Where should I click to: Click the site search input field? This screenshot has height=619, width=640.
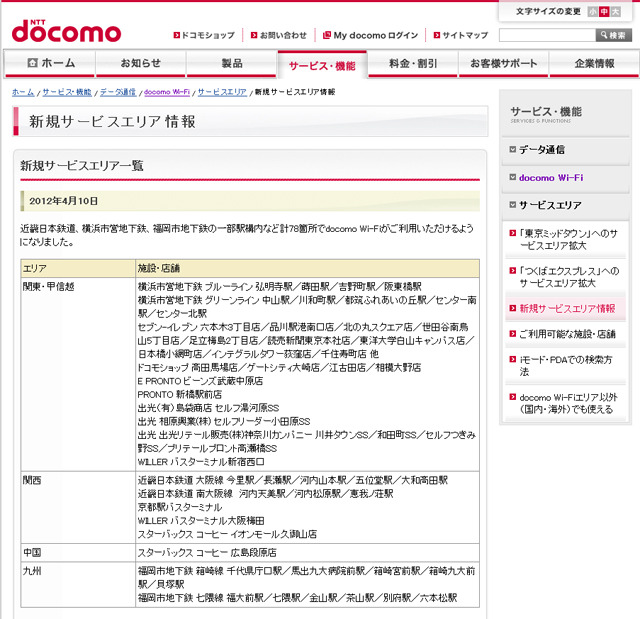coord(547,35)
